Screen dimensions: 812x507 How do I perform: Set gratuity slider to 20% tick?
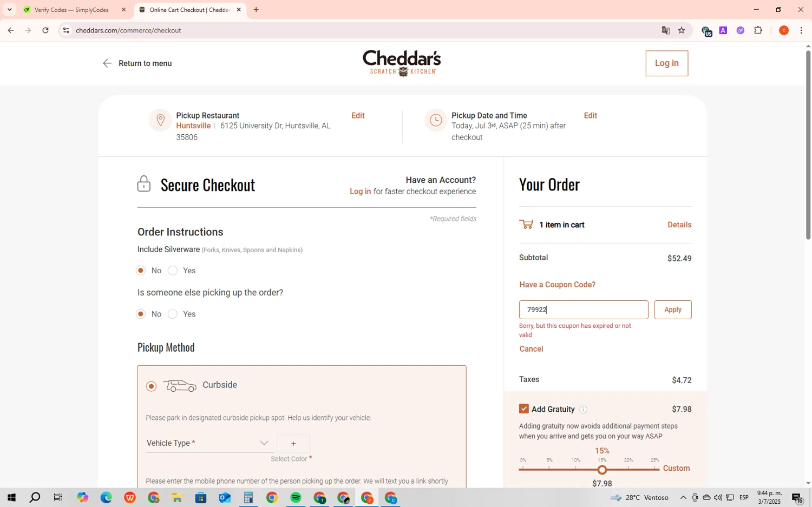[628, 469]
